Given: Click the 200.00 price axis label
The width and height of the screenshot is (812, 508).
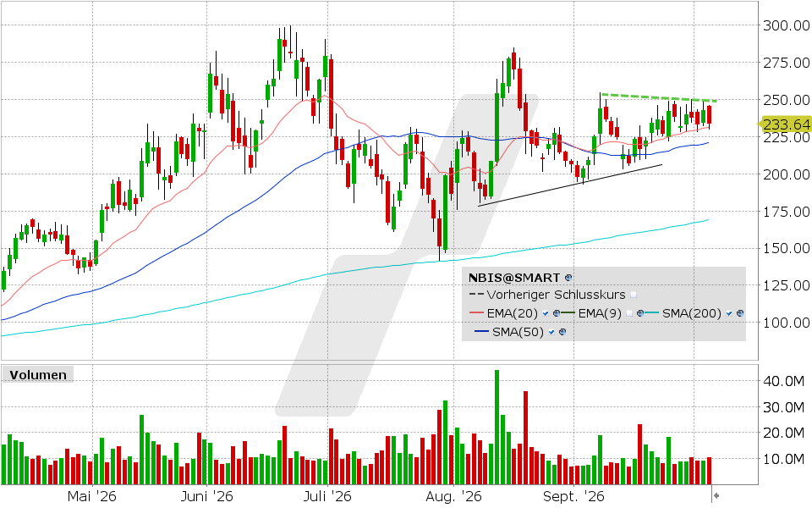Looking at the screenshot, I should pyautogui.click(x=786, y=174).
